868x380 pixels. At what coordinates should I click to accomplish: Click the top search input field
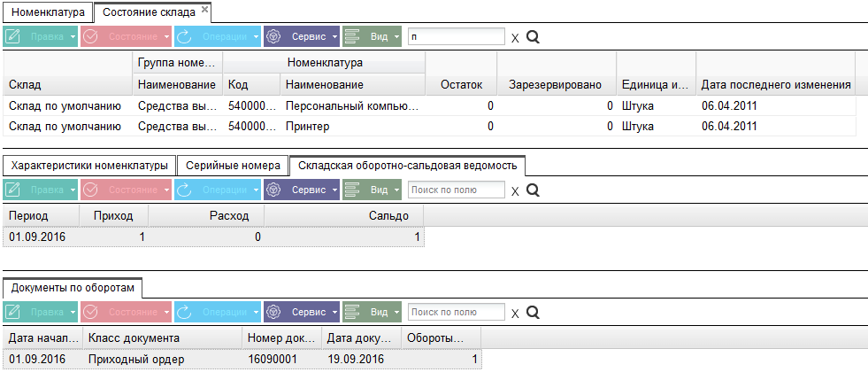[457, 36]
